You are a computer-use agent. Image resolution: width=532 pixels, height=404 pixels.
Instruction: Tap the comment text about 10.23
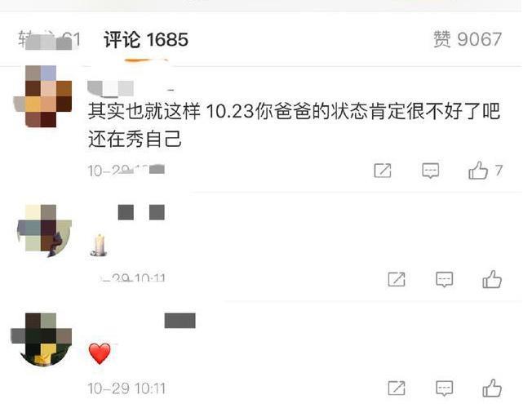294,125
